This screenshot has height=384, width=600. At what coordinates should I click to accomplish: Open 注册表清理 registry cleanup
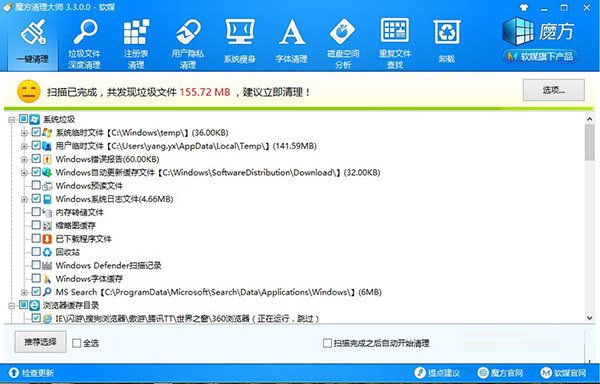pos(136,43)
